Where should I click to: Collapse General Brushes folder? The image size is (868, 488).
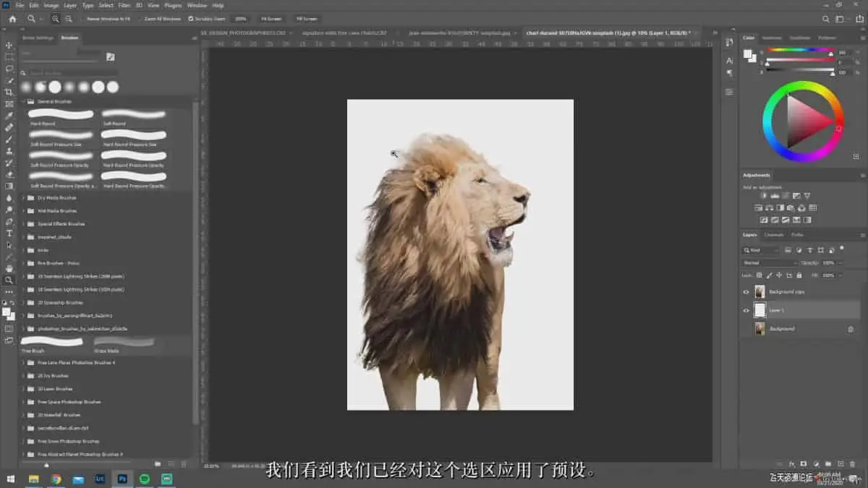coord(23,101)
